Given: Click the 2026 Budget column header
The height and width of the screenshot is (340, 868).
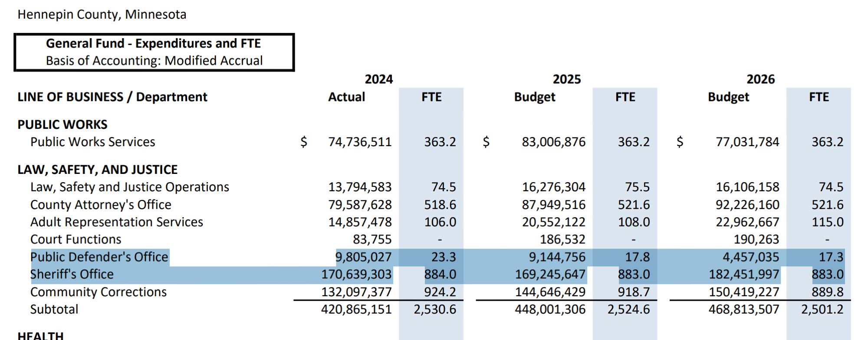Looking at the screenshot, I should point(728,97).
